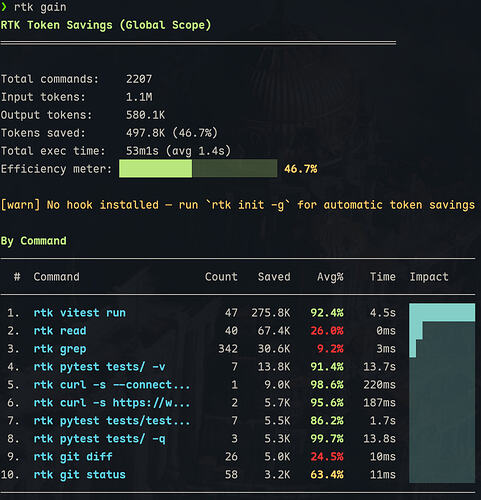Click the 'Avg%' column header
The image size is (481, 500).
(x=330, y=277)
